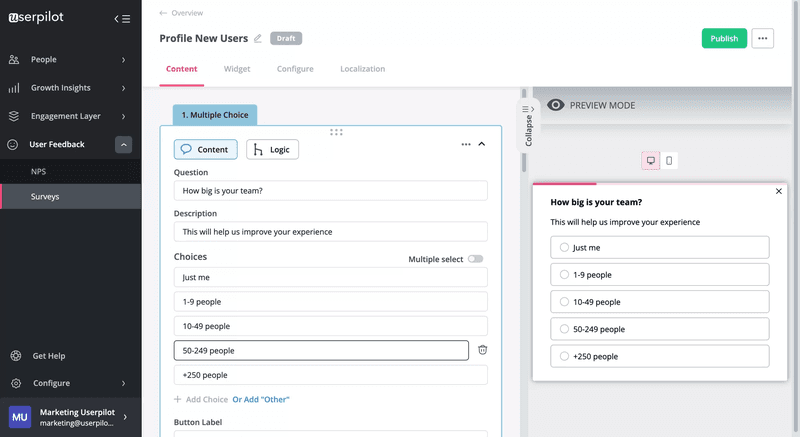
Task: Expand the sidebar Configure chevron
Action: coord(123,383)
